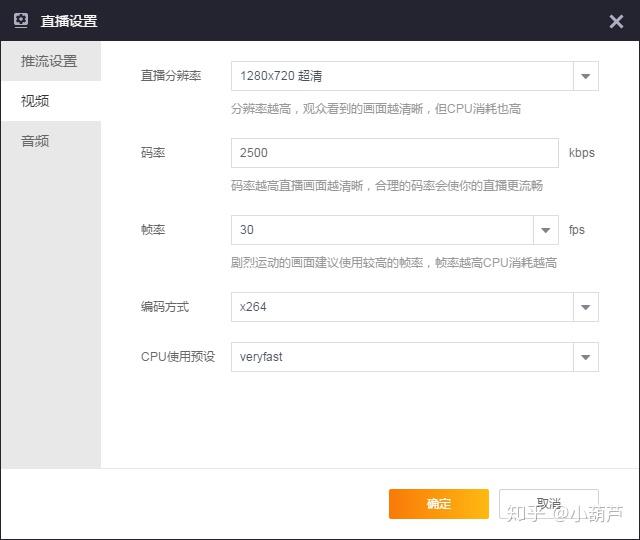This screenshot has width=640, height=540.
Task: Open the 音频 tab
Action: [51, 141]
